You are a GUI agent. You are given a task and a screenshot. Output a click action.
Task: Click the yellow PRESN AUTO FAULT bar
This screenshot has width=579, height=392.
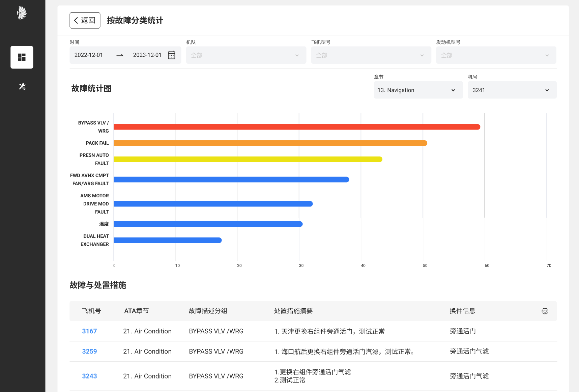(248, 159)
